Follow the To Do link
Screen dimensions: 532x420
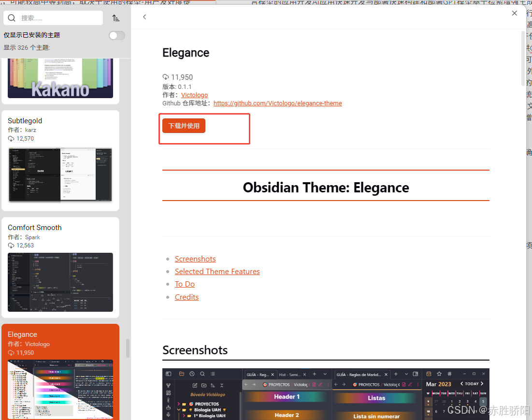click(185, 284)
